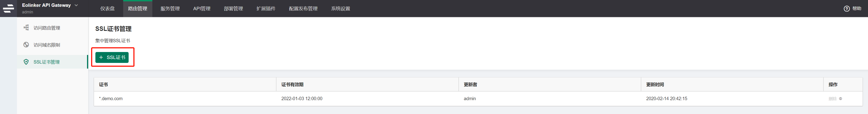Click the 访问域名限制 globe icon
The width and height of the screenshot is (868, 114).
point(26,45)
